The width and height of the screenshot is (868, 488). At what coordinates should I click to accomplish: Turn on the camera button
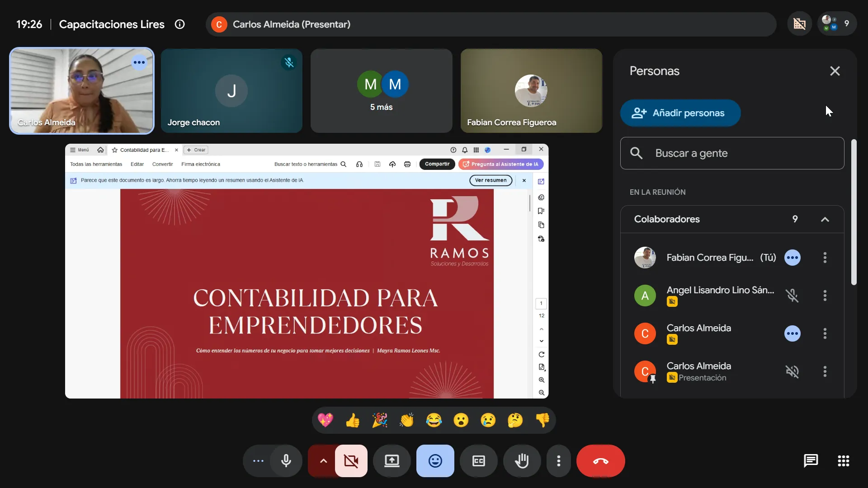(x=351, y=461)
